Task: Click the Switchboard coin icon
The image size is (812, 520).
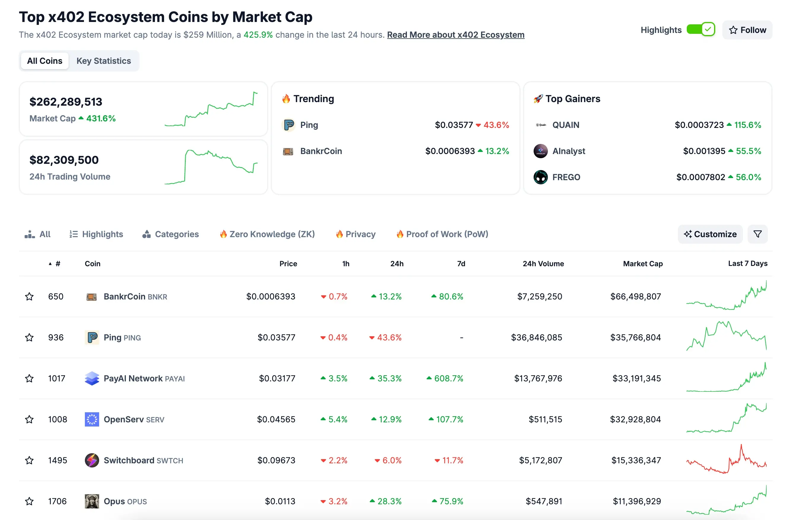Action: (x=91, y=460)
